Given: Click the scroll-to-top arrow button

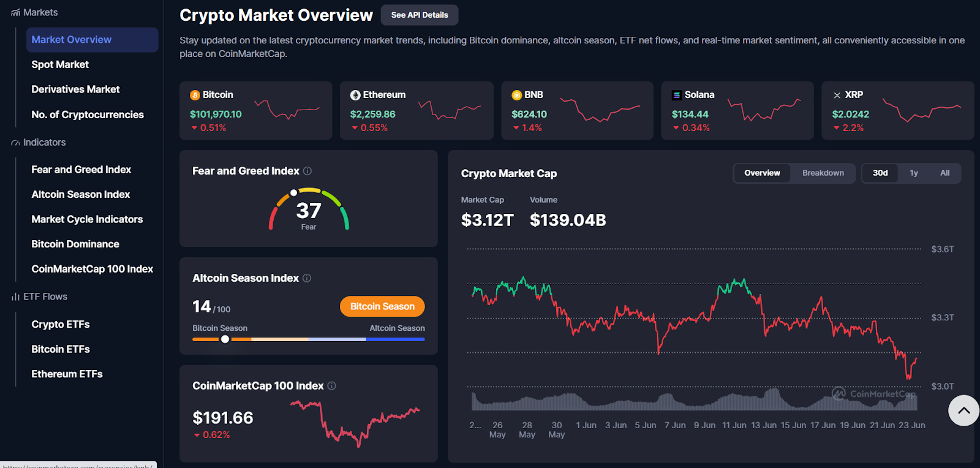Looking at the screenshot, I should coord(963,410).
